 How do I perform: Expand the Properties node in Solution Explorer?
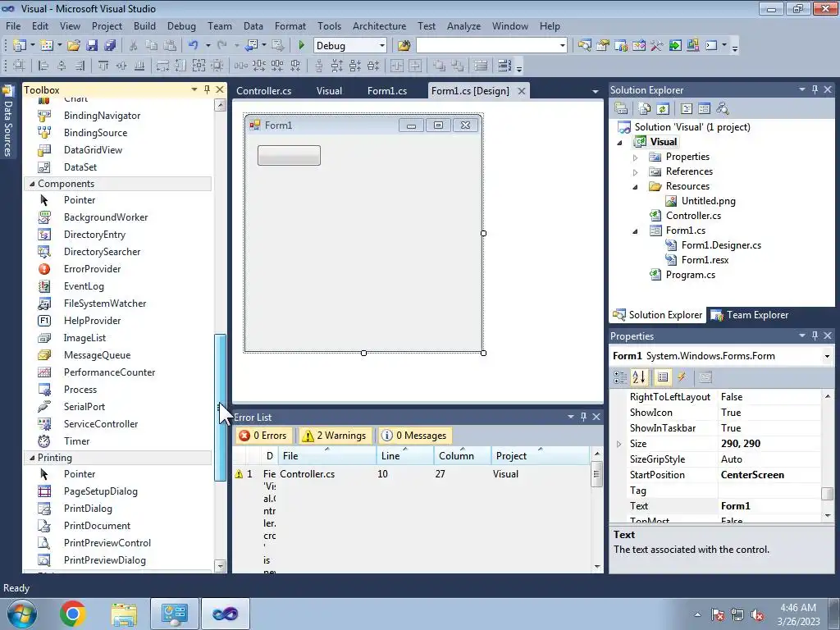(636, 157)
